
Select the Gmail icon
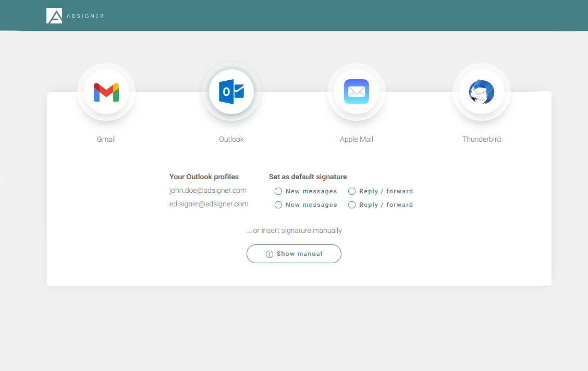click(x=106, y=92)
